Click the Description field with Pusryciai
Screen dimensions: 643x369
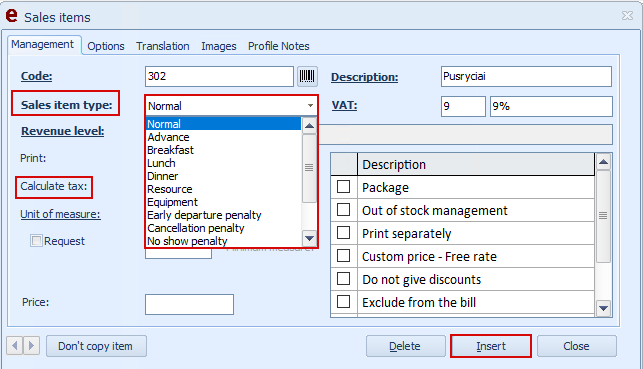[x=527, y=76]
